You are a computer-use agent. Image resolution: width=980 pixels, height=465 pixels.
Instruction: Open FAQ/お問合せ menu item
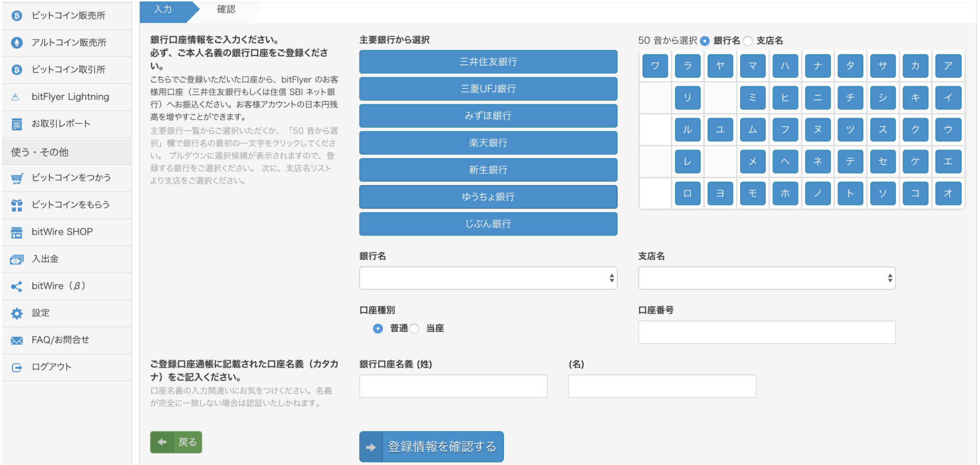pos(67,341)
